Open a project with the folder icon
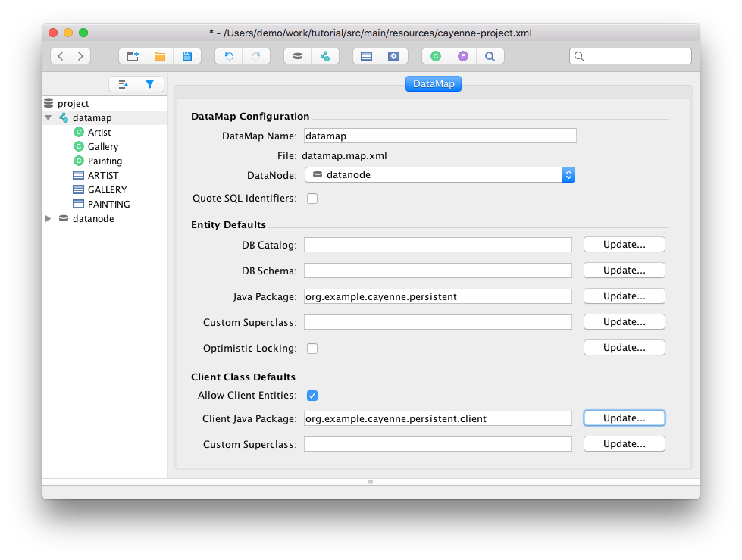Screen dimensions: 742x560 [159, 56]
